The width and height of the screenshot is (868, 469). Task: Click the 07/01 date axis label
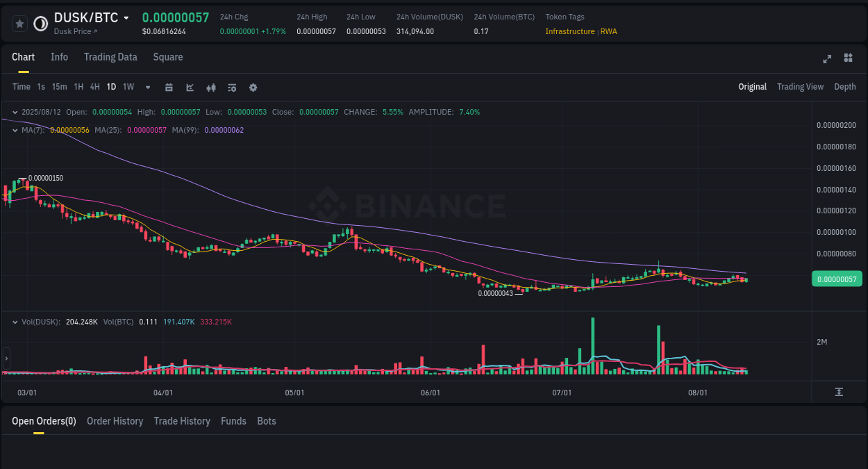pyautogui.click(x=562, y=393)
